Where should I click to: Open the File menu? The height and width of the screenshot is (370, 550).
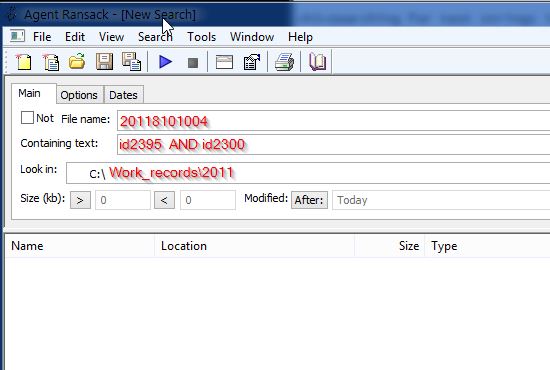42,37
